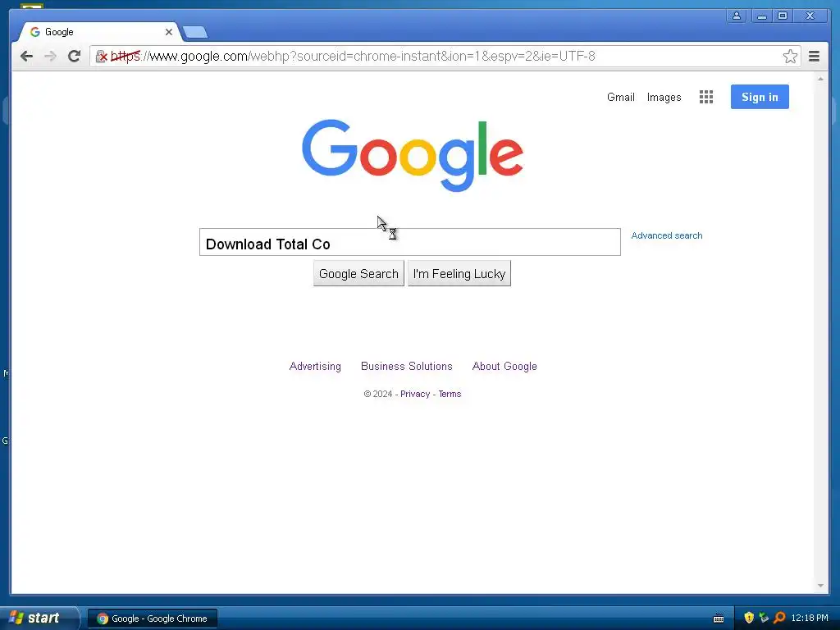
Task: Click the Google search text box
Action: click(410, 242)
